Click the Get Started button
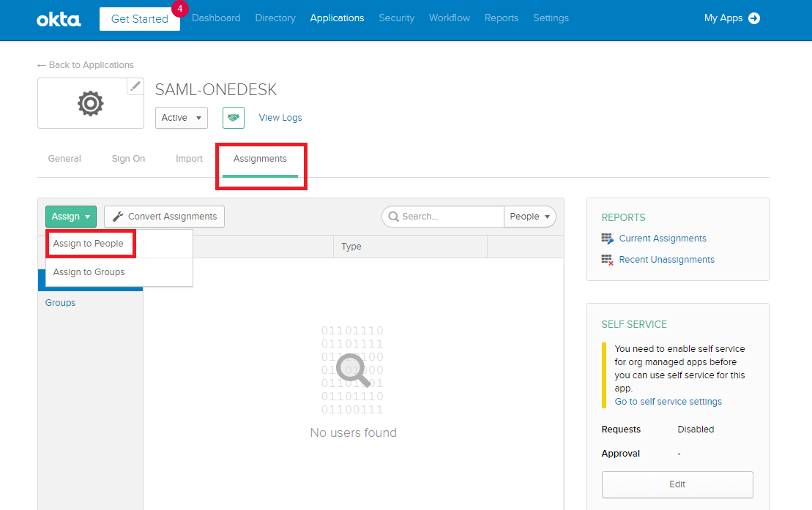 pos(140,19)
